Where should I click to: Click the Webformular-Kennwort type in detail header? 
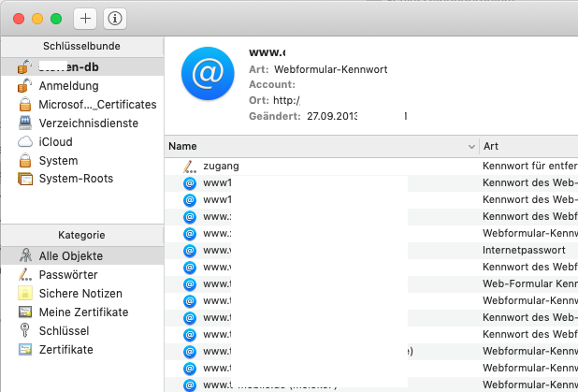(x=331, y=69)
